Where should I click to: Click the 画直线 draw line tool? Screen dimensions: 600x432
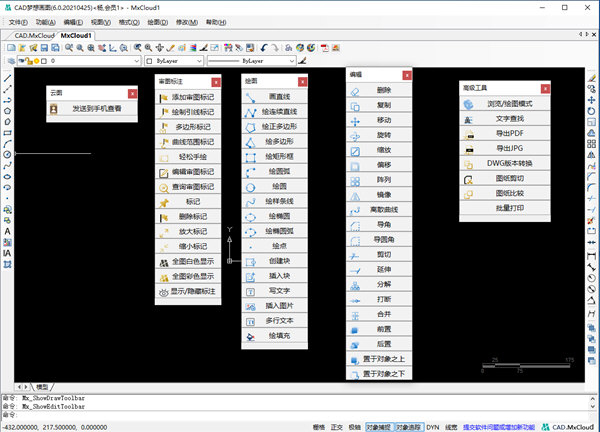tap(279, 96)
